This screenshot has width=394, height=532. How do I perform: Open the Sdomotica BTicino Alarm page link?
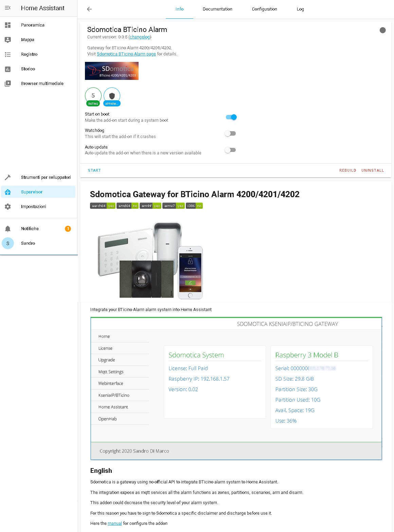pos(126,54)
